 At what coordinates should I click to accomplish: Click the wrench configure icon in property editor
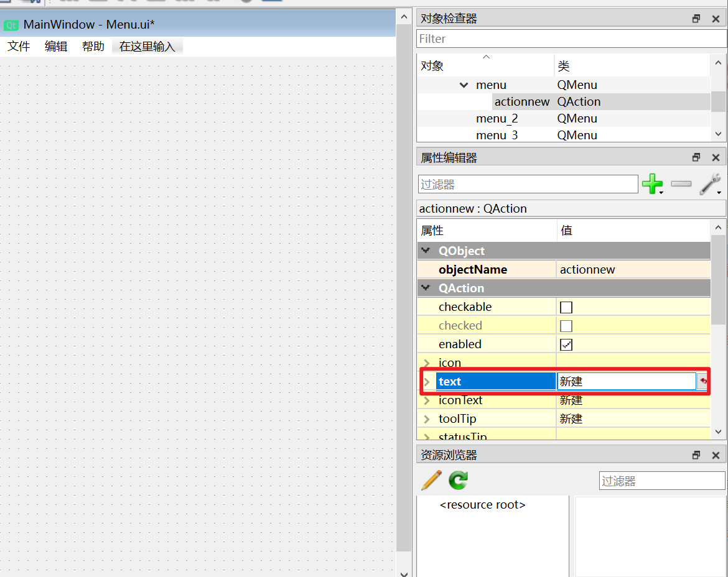[x=710, y=184]
